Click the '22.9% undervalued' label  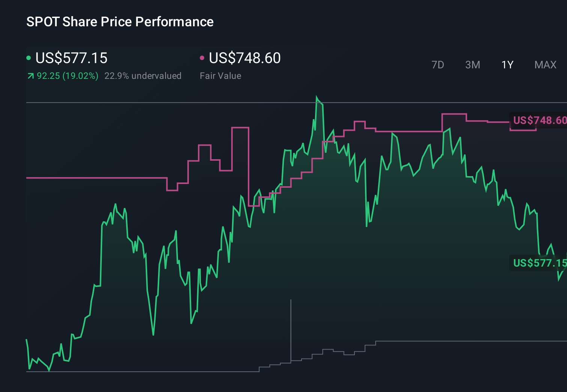click(x=143, y=76)
